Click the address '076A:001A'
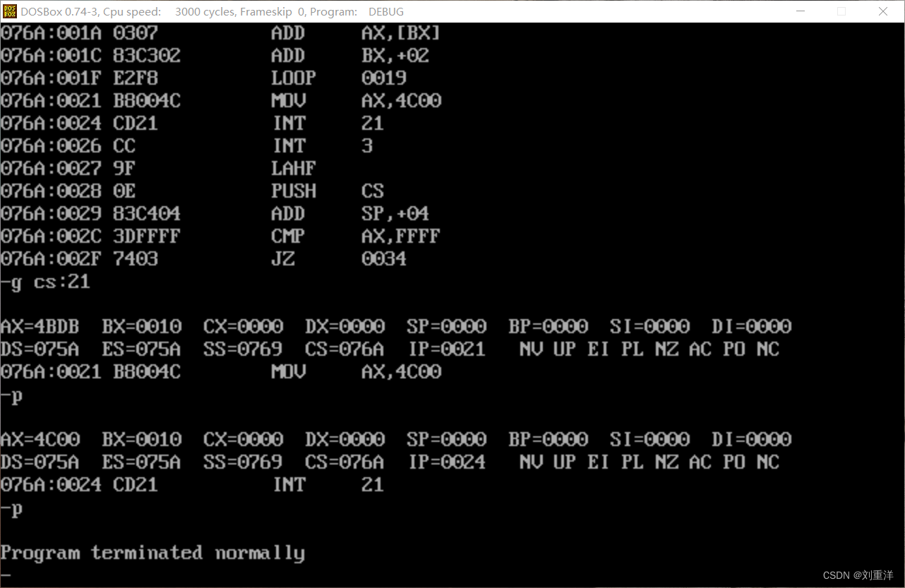 click(51, 32)
